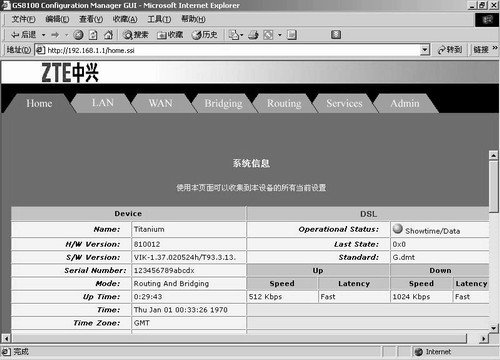Select the Home tab
Screen dimensions: 500x360
39,103
